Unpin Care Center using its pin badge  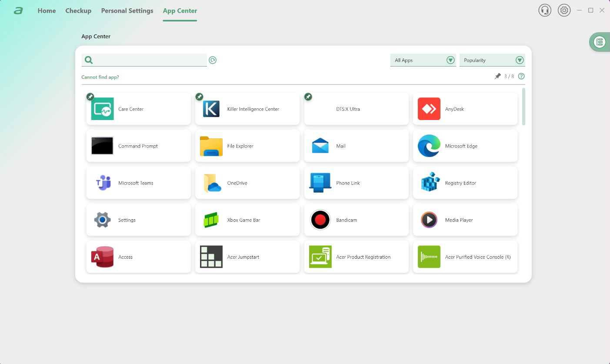pos(90,97)
